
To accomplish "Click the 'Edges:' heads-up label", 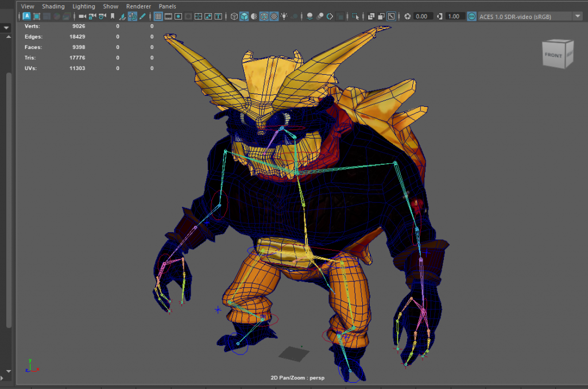I will pyautogui.click(x=33, y=37).
